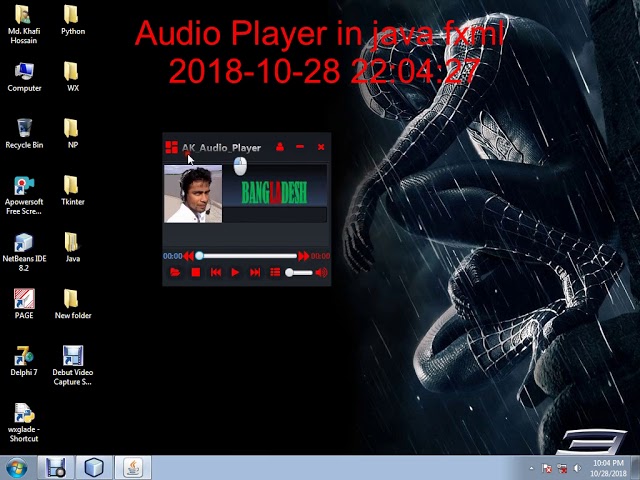Viewport: 640px width, 480px height.
Task: Click the fast-forward double-arrow next to seek bar
Action: [303, 256]
